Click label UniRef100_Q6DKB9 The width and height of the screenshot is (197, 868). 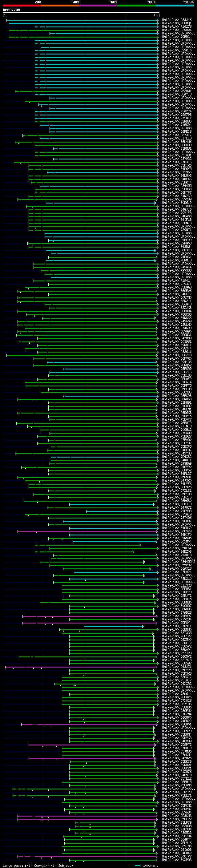tap(177, 145)
